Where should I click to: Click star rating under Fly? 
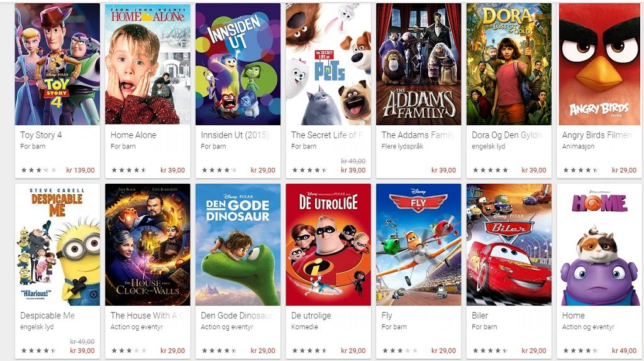point(400,351)
